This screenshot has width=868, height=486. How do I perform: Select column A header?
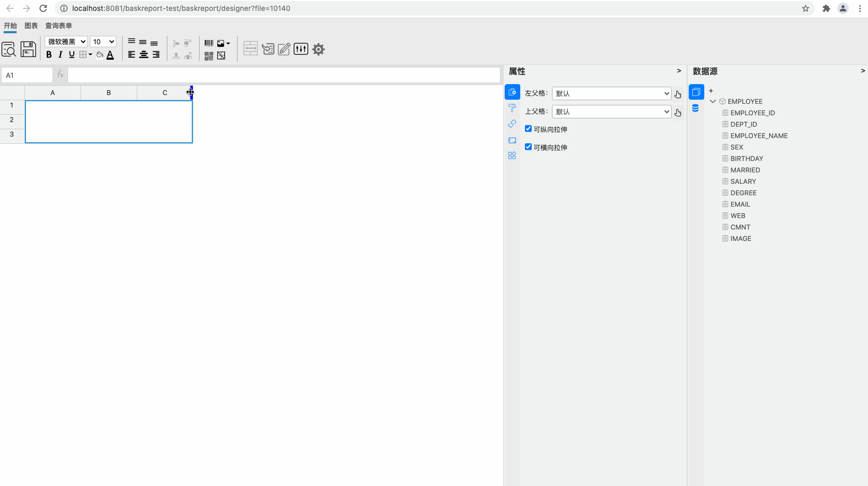[x=52, y=92]
